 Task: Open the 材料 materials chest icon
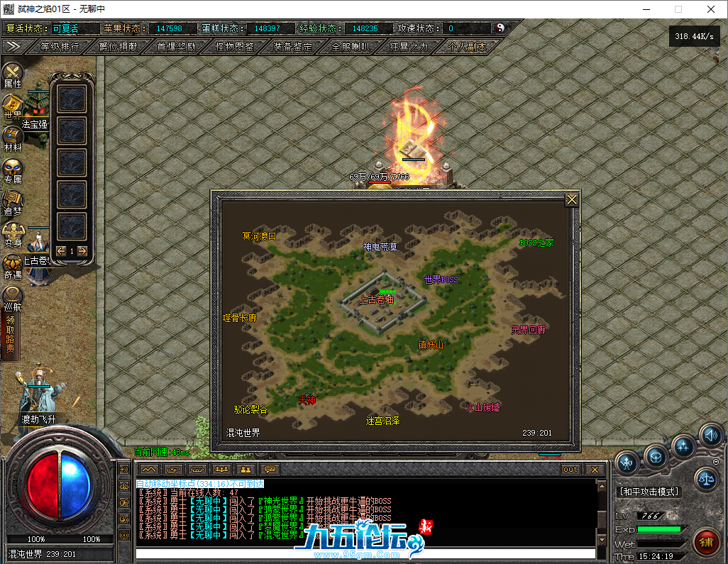[x=13, y=138]
